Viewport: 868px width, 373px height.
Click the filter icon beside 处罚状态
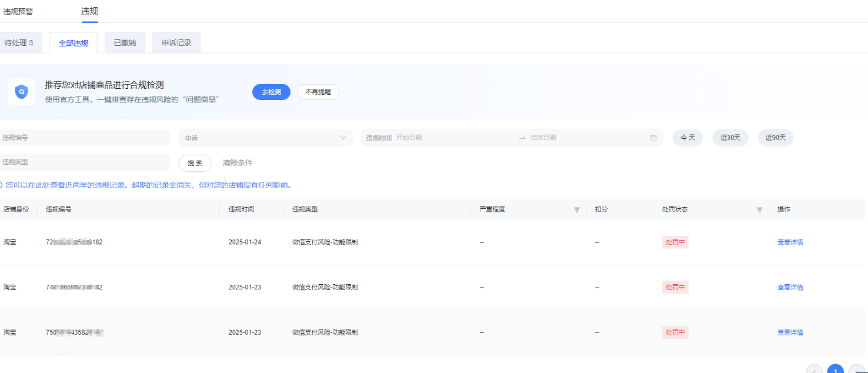click(x=759, y=209)
